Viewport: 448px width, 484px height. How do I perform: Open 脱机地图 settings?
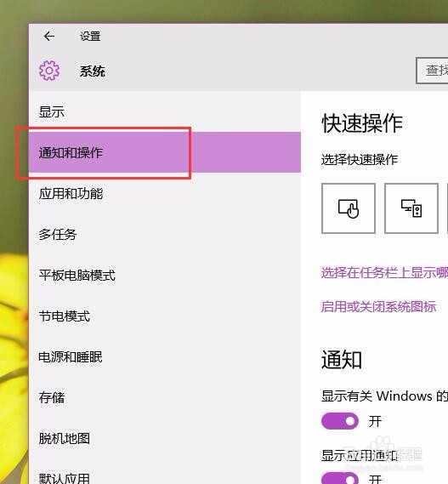click(x=165, y=438)
